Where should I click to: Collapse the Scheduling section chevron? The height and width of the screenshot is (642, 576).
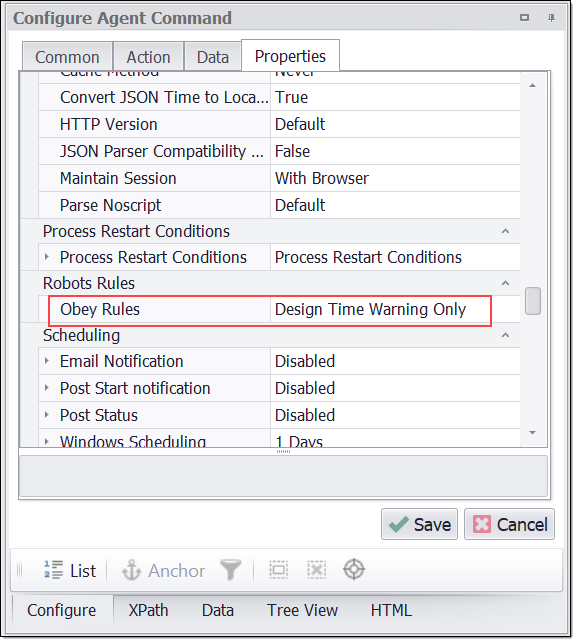[506, 335]
